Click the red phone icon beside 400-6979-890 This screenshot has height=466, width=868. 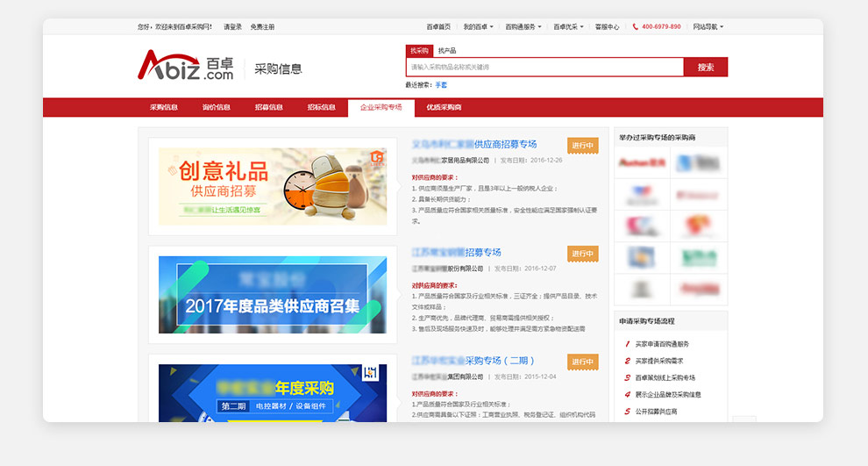click(635, 26)
